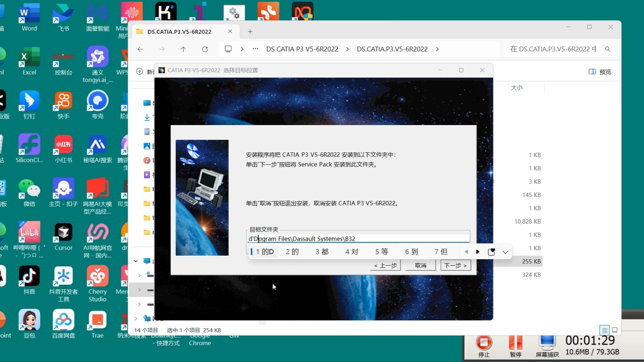The width and height of the screenshot is (644, 362).
Task: Close DS.CATIA.P3.V5-6R2022 Explorer tab
Action: 230,32
